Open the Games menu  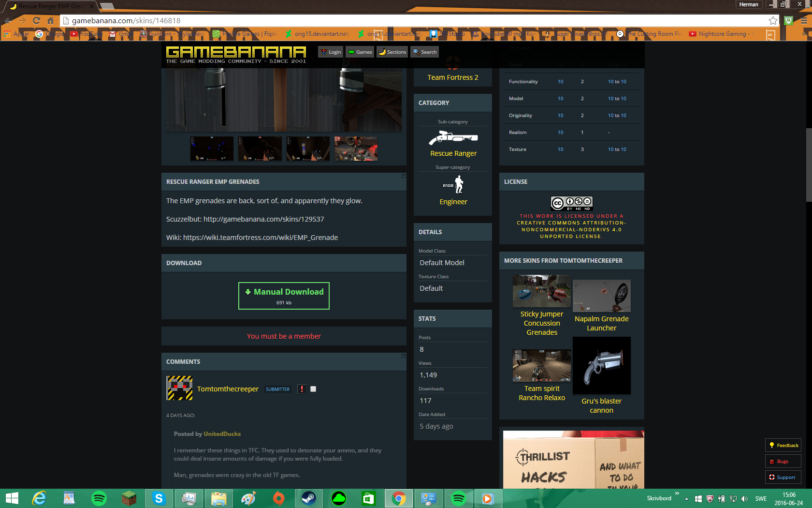[x=360, y=52]
